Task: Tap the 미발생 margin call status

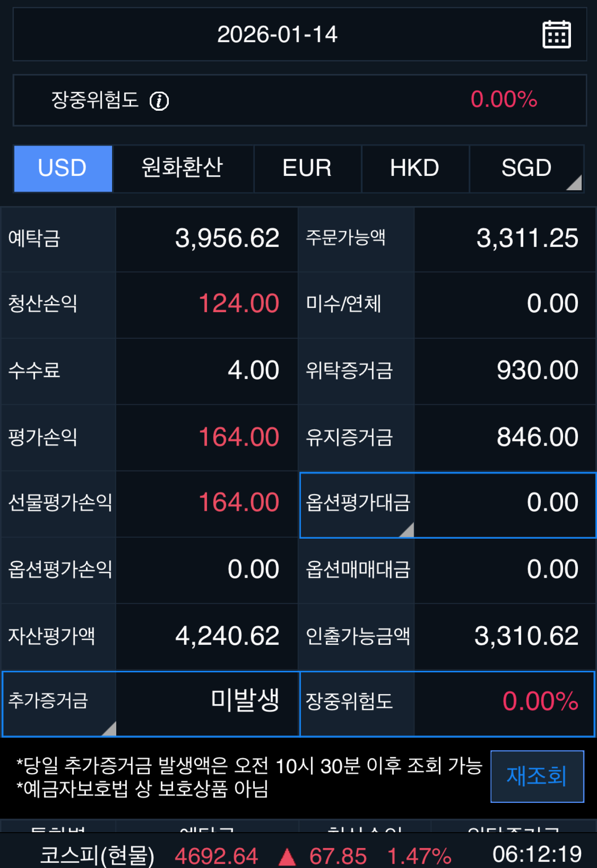Action: [x=245, y=700]
